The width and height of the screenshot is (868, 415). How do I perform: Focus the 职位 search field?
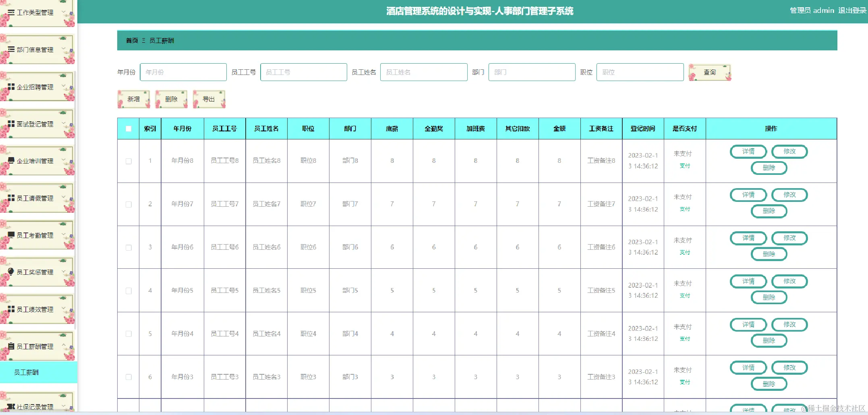click(x=640, y=72)
